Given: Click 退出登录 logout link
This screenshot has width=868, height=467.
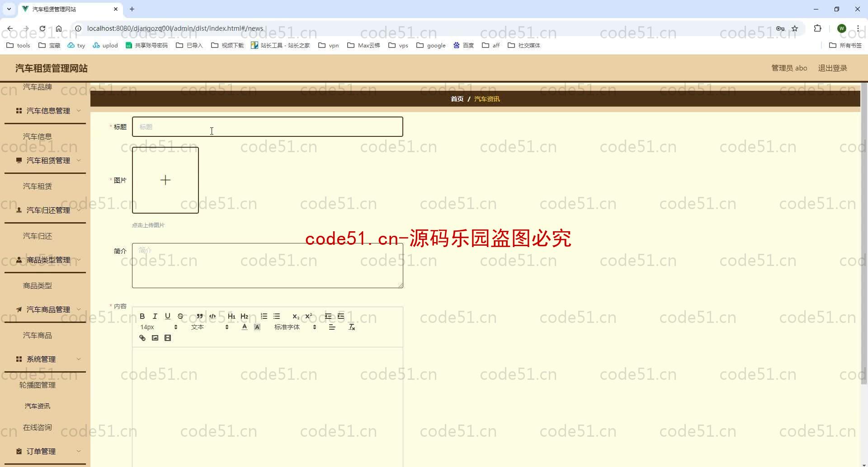Looking at the screenshot, I should point(832,68).
